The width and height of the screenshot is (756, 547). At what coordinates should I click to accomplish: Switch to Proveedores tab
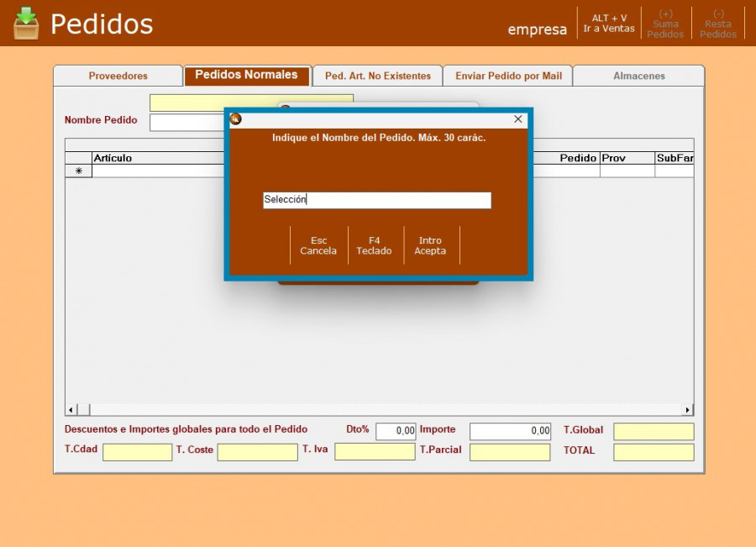(118, 76)
